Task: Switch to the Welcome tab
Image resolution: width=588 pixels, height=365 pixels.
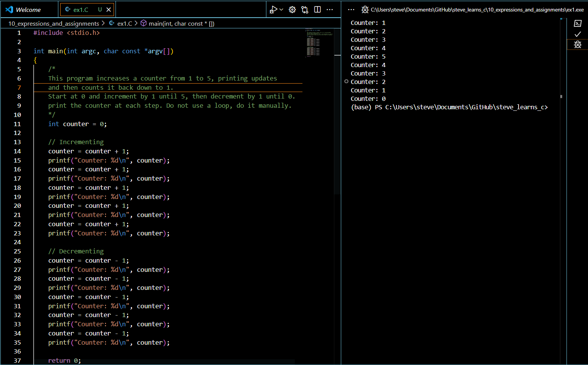Action: [28, 10]
